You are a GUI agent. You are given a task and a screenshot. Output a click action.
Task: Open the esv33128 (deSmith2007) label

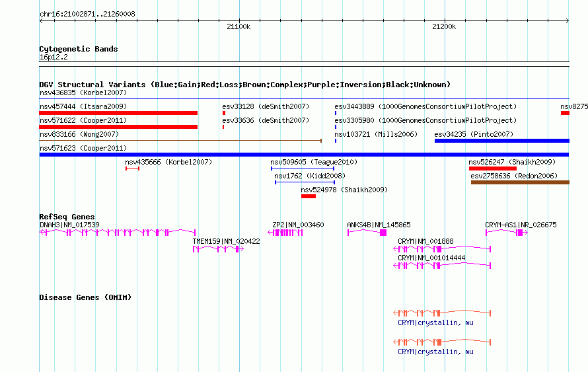click(x=266, y=106)
